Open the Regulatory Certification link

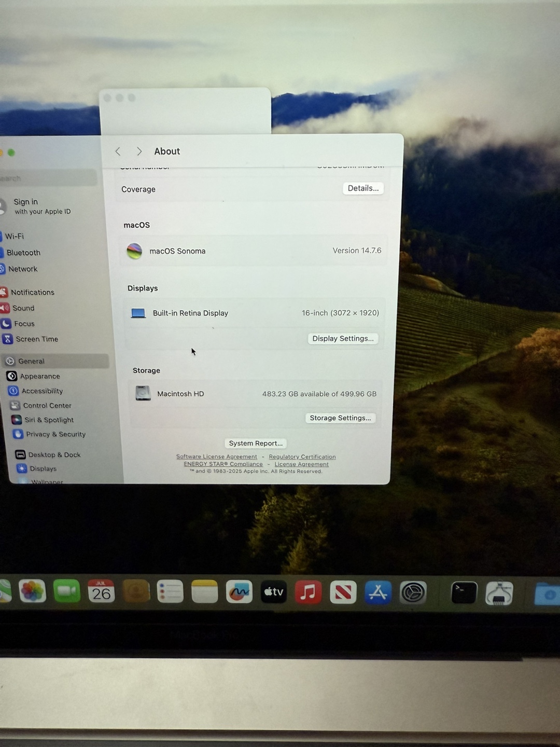point(302,457)
